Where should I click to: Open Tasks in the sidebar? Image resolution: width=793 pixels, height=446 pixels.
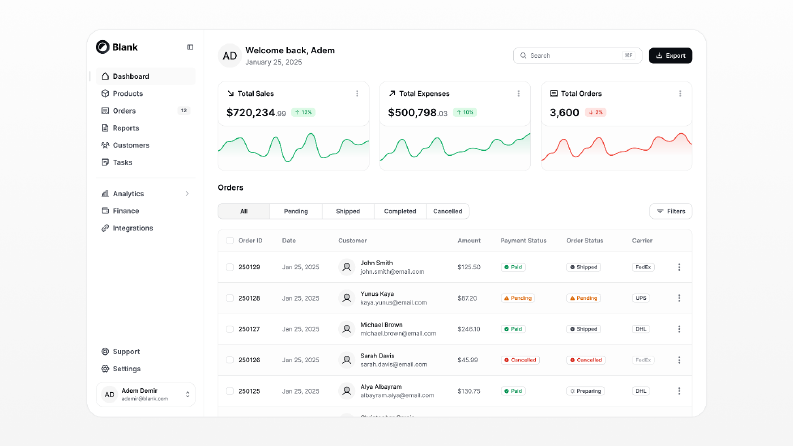pyautogui.click(x=146, y=162)
